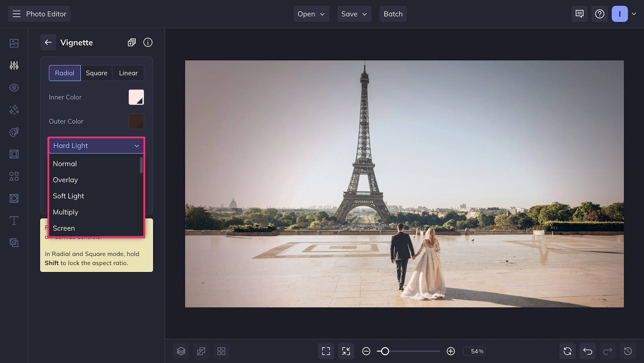Open the edit history icon at bottom right
Viewport: 644px width, 363px height.
coord(627,351)
